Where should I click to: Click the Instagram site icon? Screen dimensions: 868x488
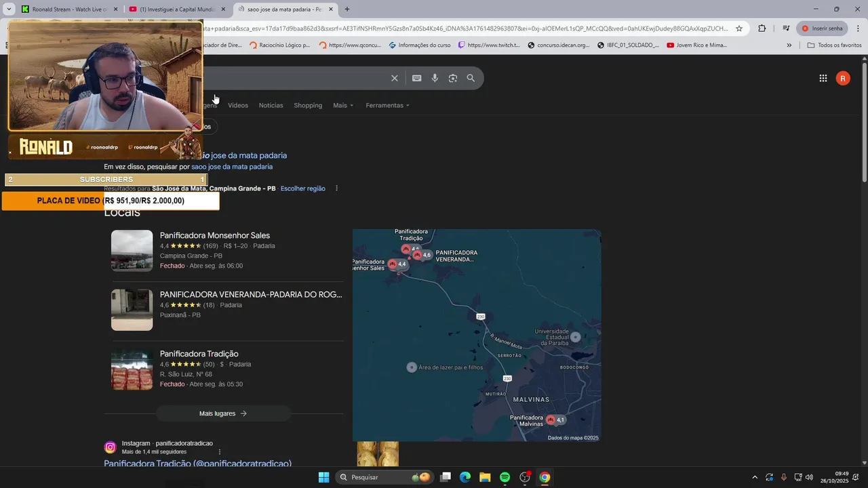pos(110,447)
